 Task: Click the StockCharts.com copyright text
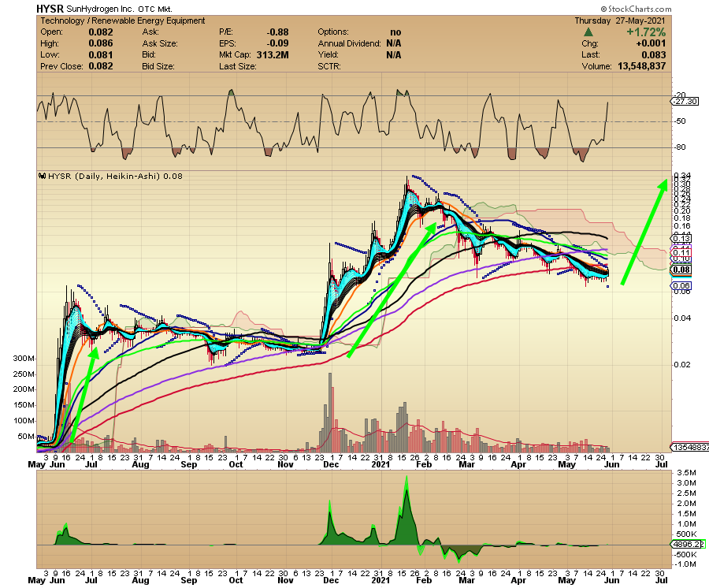point(637,9)
